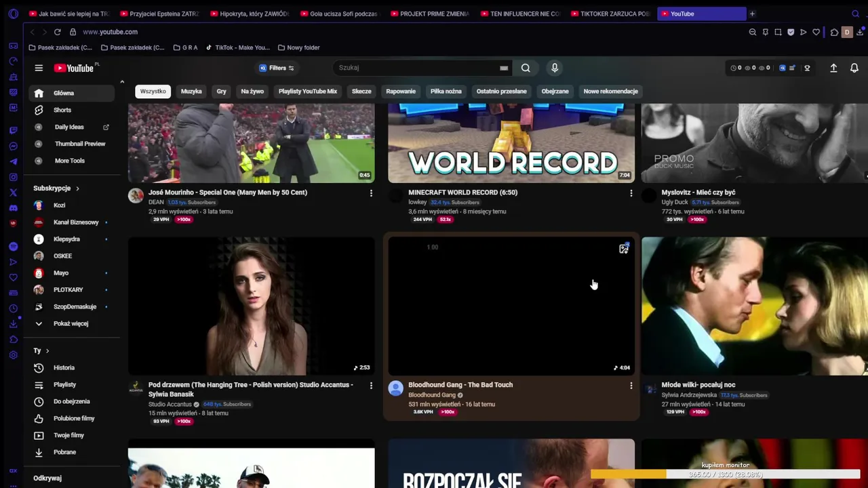Open the browser profile avatar D
The width and height of the screenshot is (868, 488).
(846, 32)
